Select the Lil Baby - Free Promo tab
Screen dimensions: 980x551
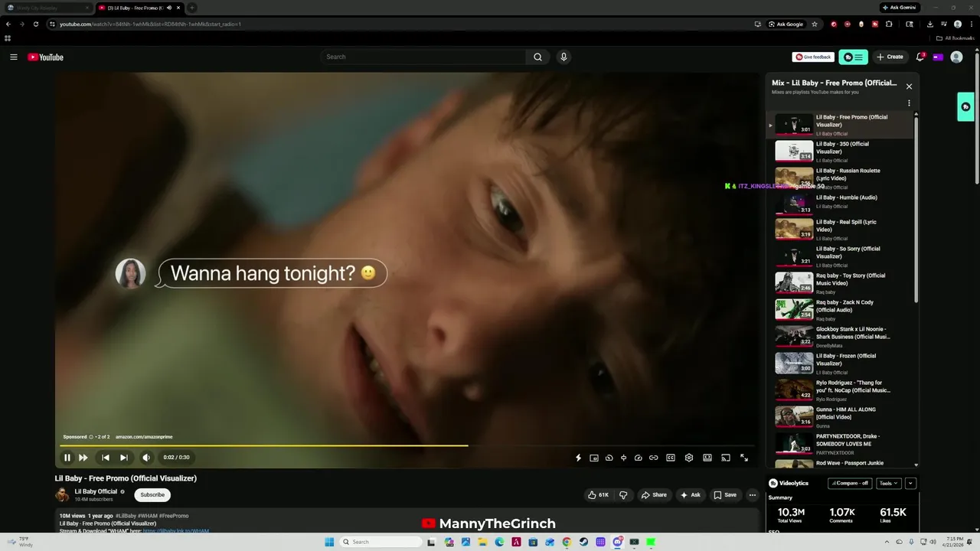139,8
